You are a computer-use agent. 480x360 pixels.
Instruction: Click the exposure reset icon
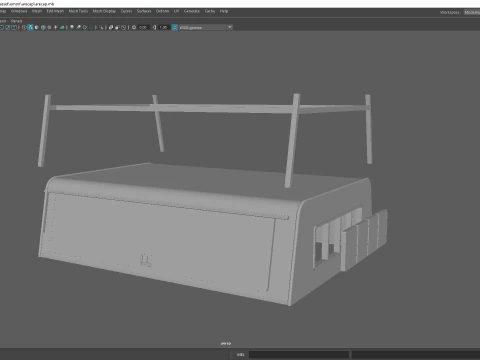coord(134,27)
